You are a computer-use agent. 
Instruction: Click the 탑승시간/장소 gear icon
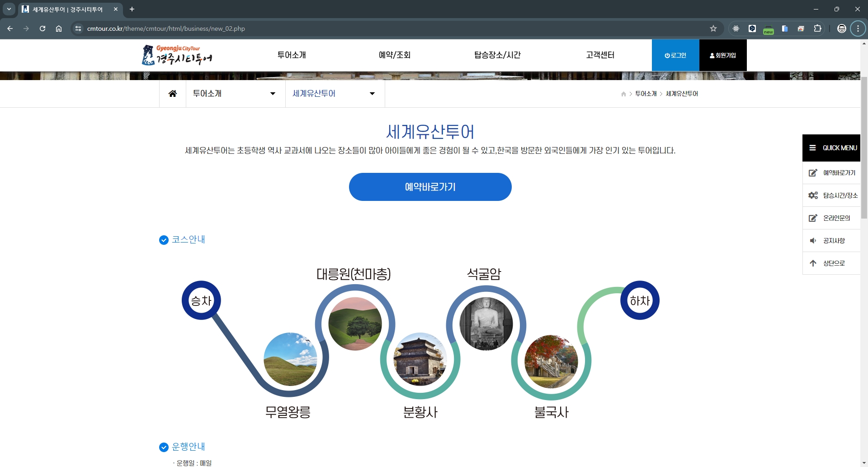[x=813, y=195]
